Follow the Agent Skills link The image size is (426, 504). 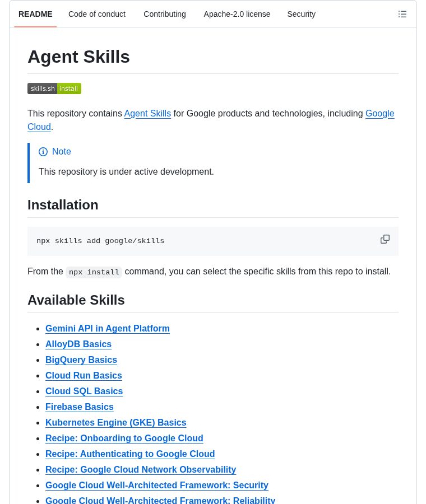click(x=147, y=114)
